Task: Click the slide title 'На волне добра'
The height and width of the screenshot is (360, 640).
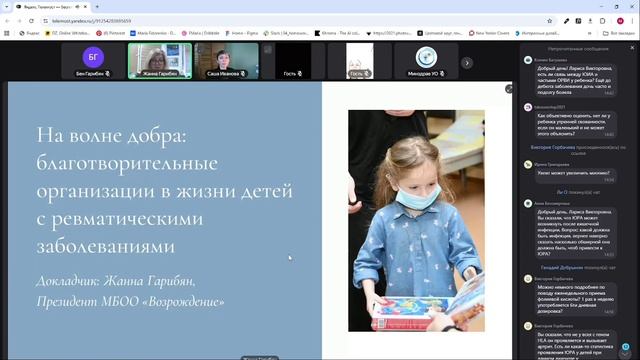Action: click(111, 135)
